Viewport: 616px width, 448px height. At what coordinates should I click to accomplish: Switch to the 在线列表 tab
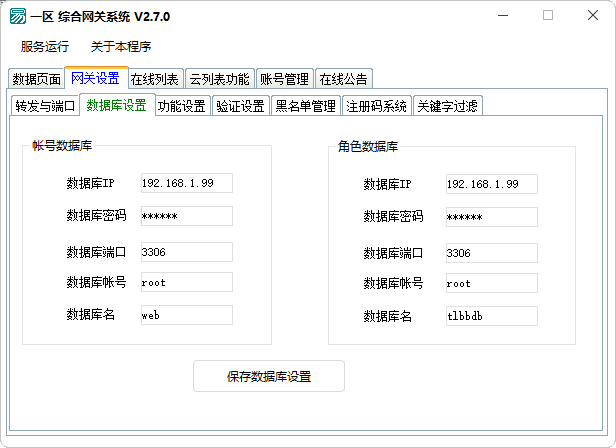tap(155, 80)
